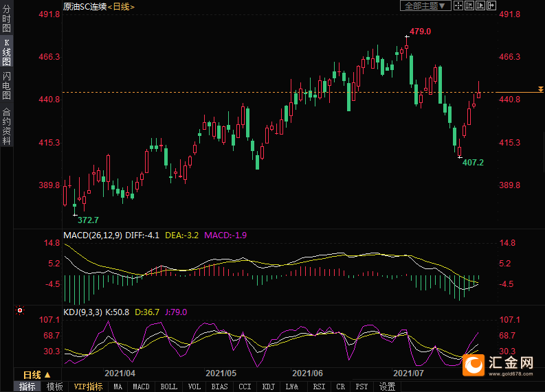Click the D:36.7 value
This screenshot has height=392, width=545.
coord(147,312)
